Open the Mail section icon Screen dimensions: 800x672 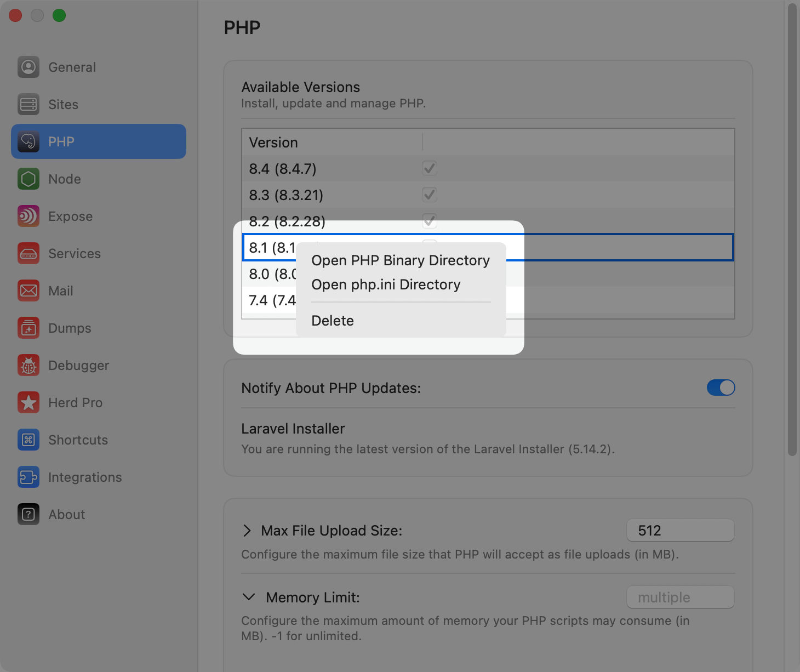[x=28, y=291]
